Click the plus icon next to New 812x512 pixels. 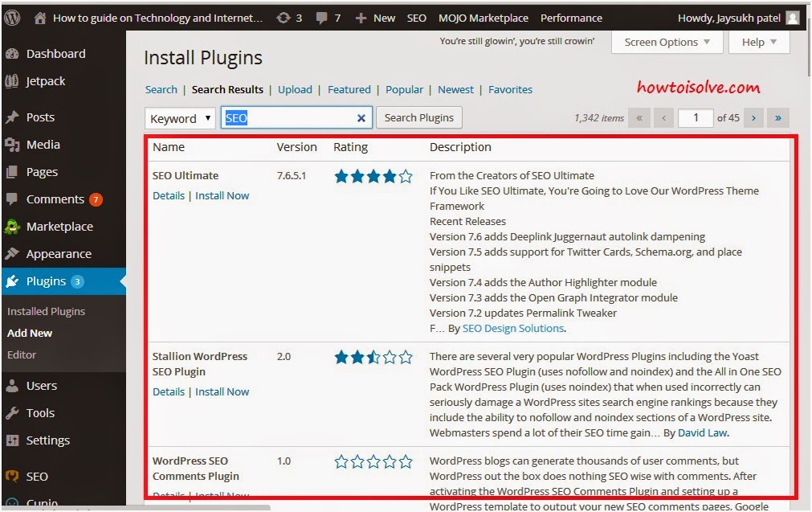tap(361, 18)
